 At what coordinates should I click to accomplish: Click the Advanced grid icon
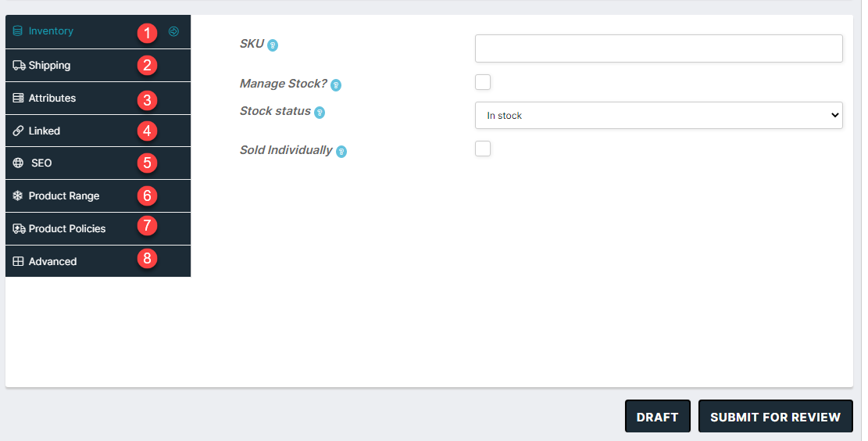pyautogui.click(x=18, y=261)
